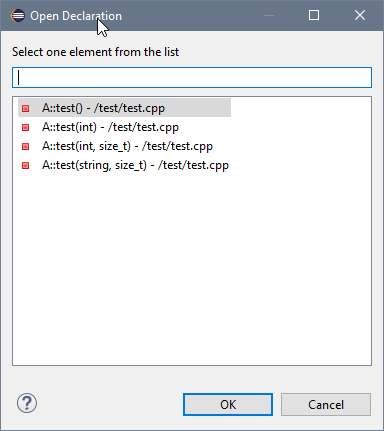Close the Open Declaration dialog
Image resolution: width=384 pixels, height=431 pixels.
pos(360,15)
